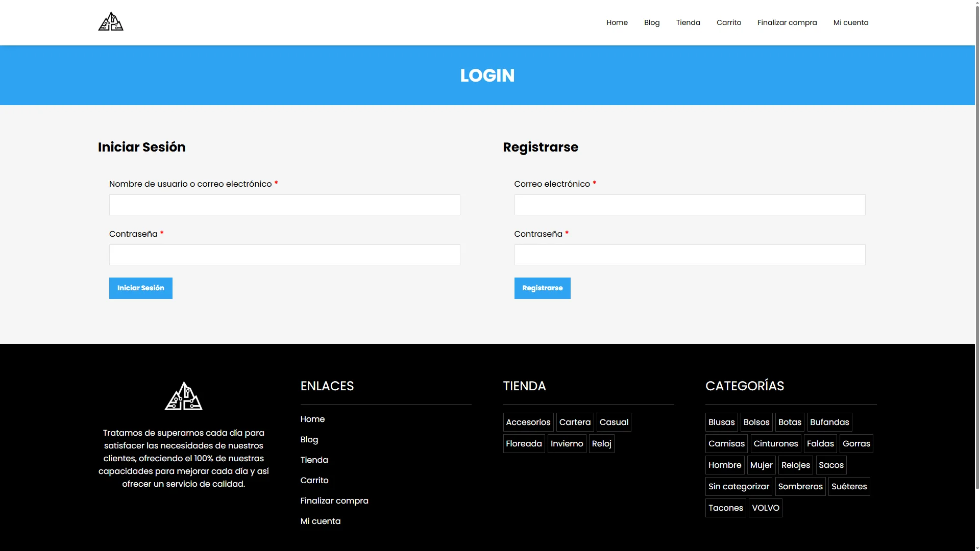Open the Sacos category
The height and width of the screenshot is (551, 980).
pyautogui.click(x=831, y=465)
